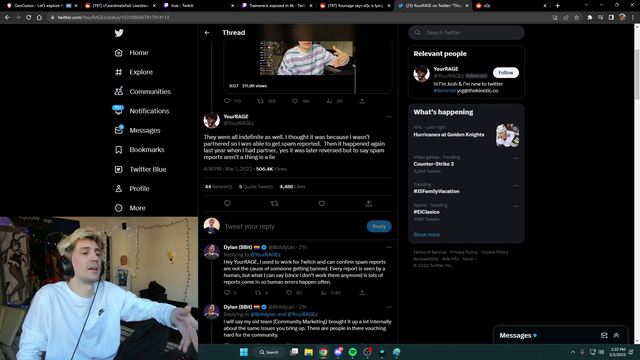640x360 pixels.
Task: Open more options on Dylan's first reply
Action: pos(389,247)
